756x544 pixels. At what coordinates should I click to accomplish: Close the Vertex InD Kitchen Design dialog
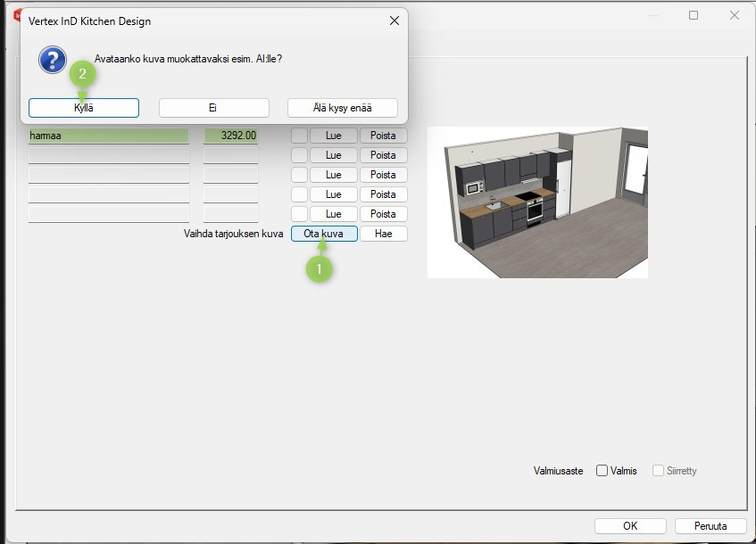click(395, 21)
